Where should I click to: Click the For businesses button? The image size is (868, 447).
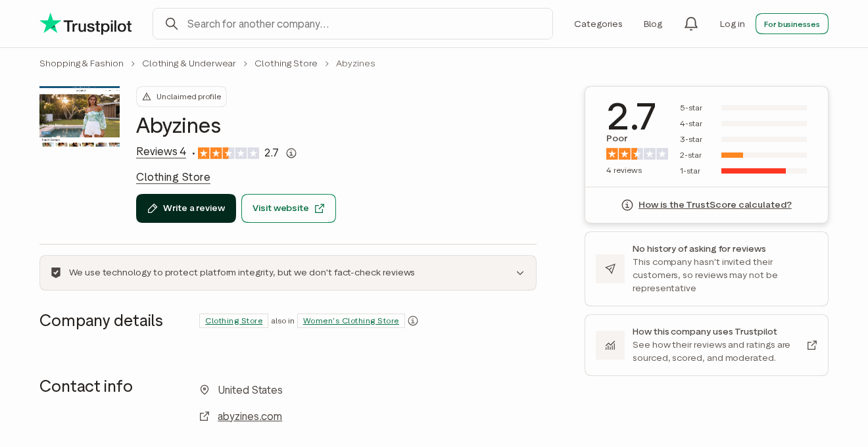pos(792,24)
